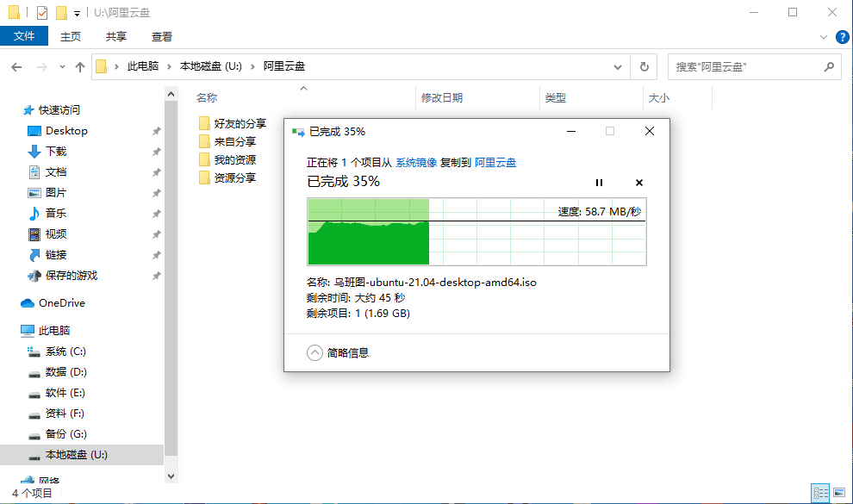The image size is (853, 504).
Task: Open the 文件 menu tab
Action: click(24, 36)
